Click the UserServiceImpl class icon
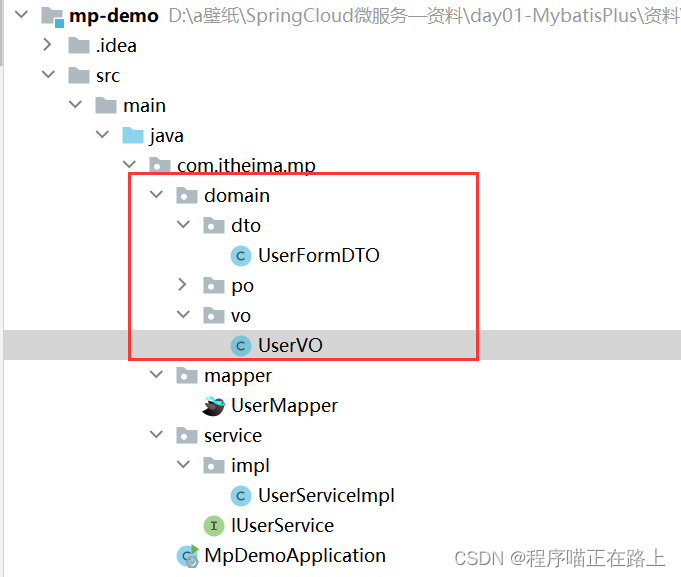 (241, 495)
